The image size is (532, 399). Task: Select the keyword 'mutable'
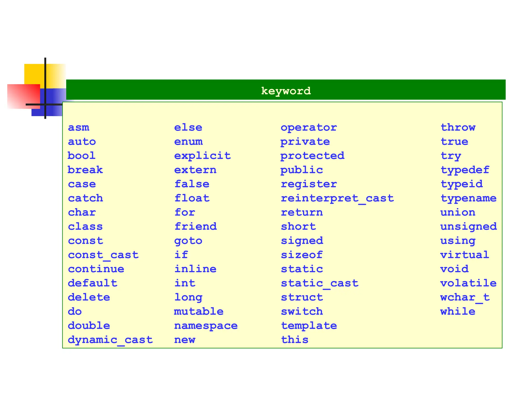(x=199, y=311)
